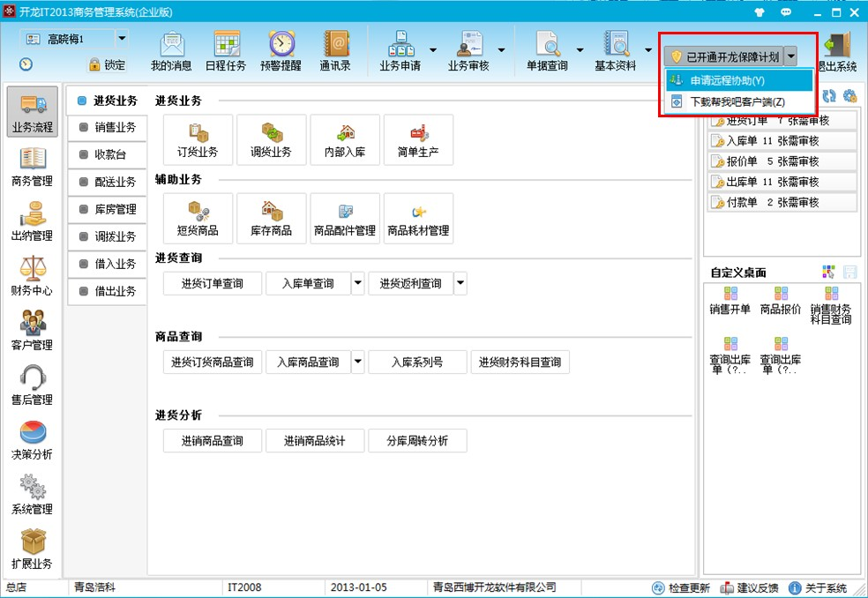This screenshot has height=598, width=868.
Task: Choose 申请远程协助(Y) menu item
Action: [739, 80]
